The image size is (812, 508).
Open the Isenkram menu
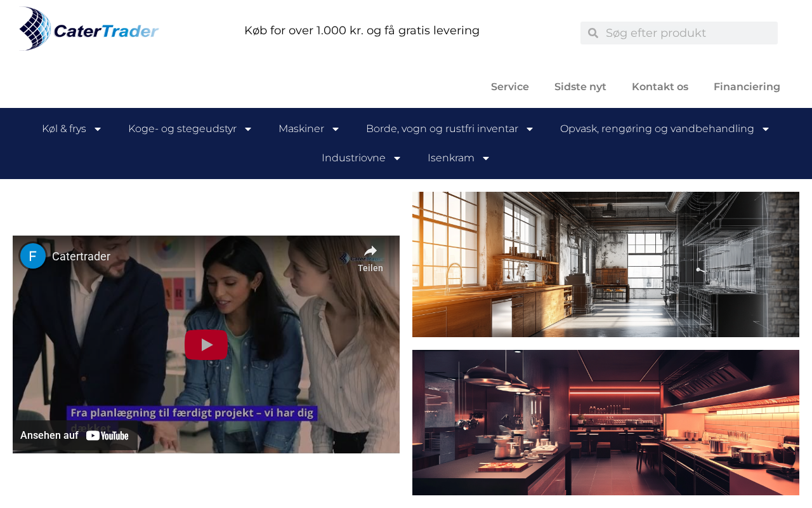tap(451, 158)
